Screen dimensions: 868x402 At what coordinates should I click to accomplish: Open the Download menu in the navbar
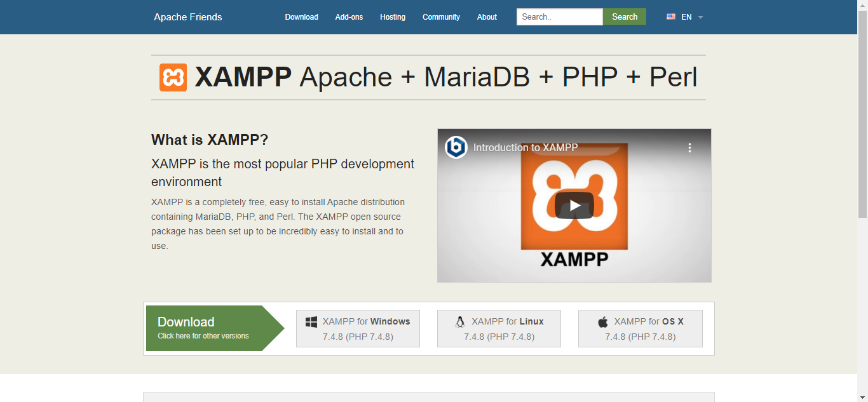click(x=301, y=17)
